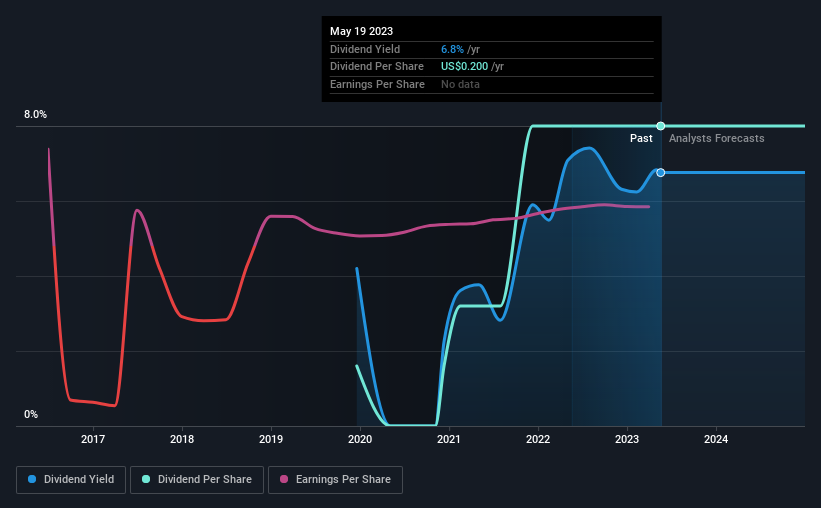821x508 pixels.
Task: Click the 2020 x-axis label
Action: click(x=360, y=439)
